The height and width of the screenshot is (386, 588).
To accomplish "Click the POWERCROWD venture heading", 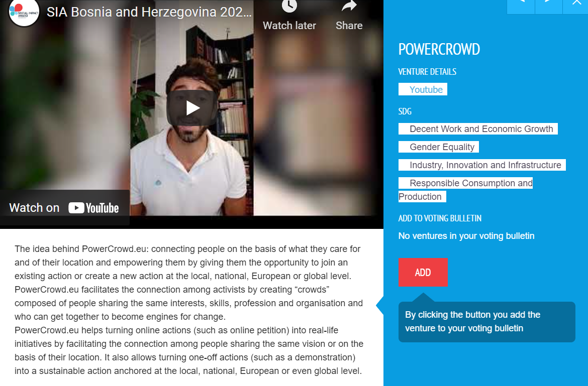I will click(x=439, y=49).
